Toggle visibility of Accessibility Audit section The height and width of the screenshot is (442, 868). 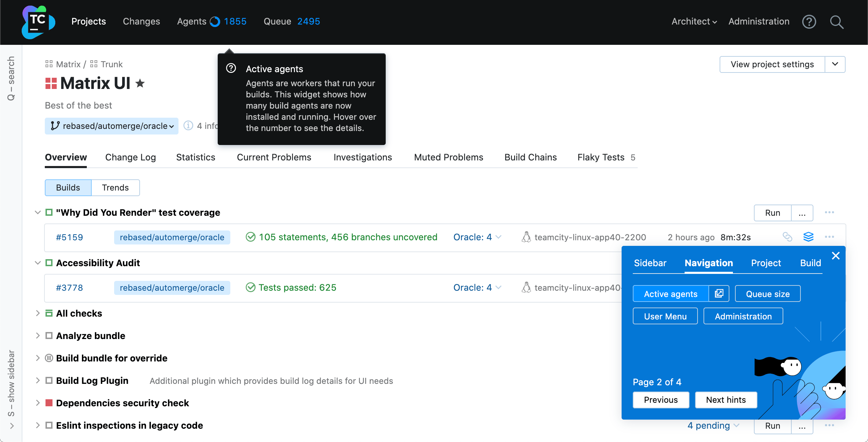(37, 263)
